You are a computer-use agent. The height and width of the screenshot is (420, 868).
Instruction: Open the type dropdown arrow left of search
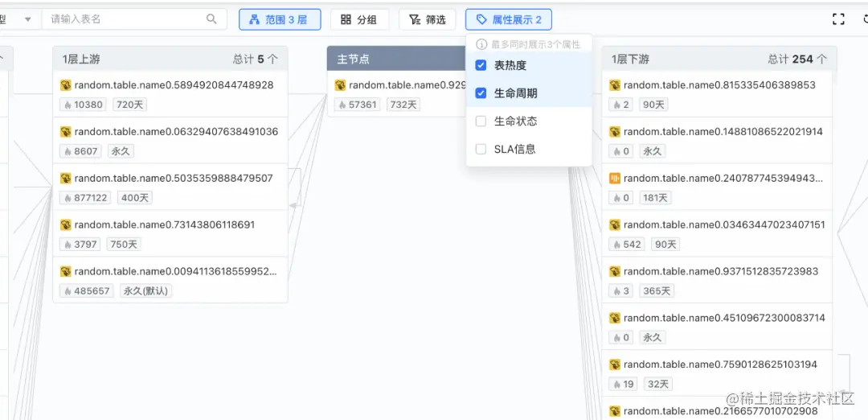pos(28,19)
